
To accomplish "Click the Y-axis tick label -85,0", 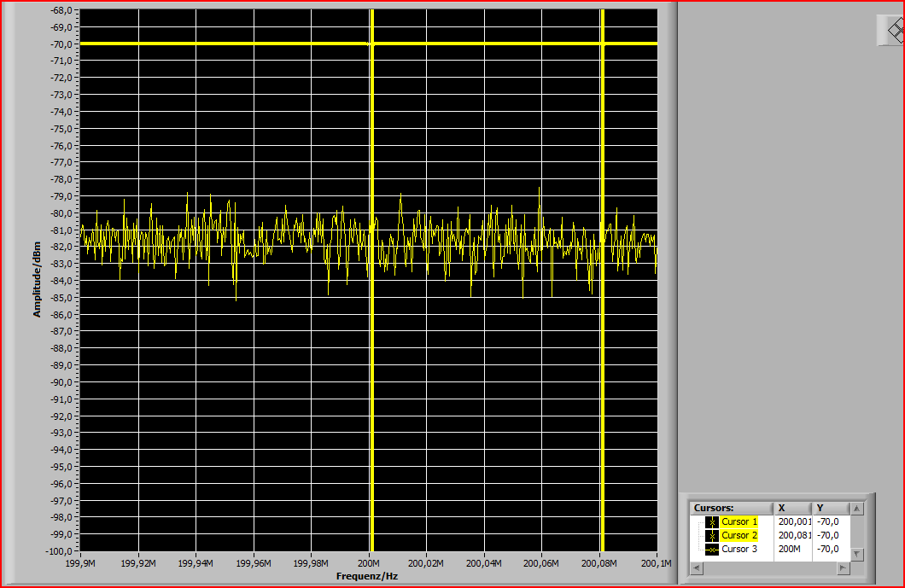I will tap(61, 298).
